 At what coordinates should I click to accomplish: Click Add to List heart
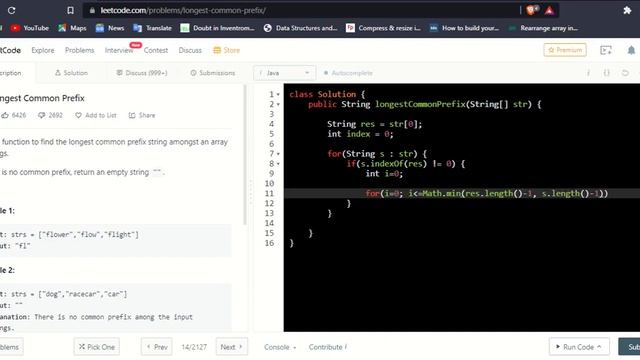pos(96,116)
